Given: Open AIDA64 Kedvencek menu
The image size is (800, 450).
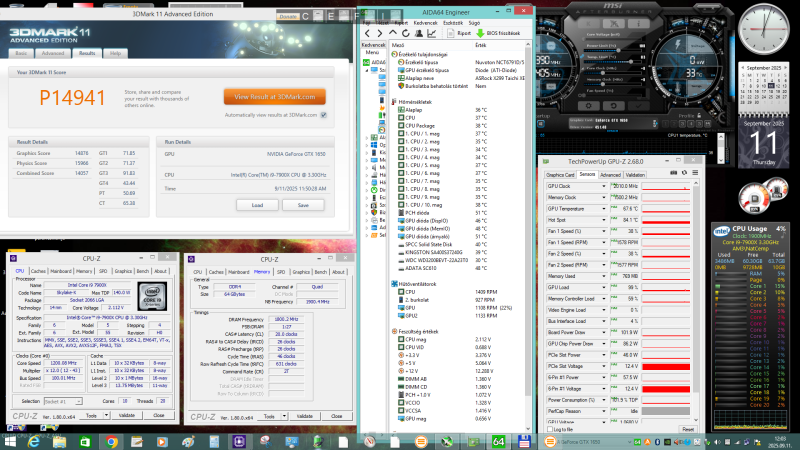Looking at the screenshot, I should (x=426, y=23).
